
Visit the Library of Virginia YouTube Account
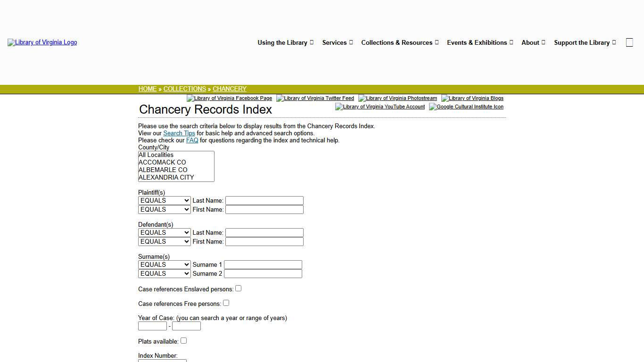[x=380, y=107]
